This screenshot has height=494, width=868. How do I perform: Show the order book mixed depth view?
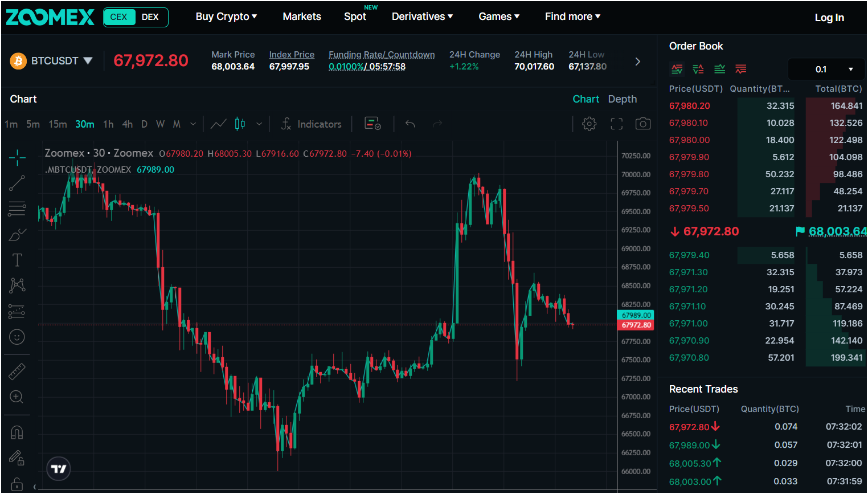click(698, 69)
